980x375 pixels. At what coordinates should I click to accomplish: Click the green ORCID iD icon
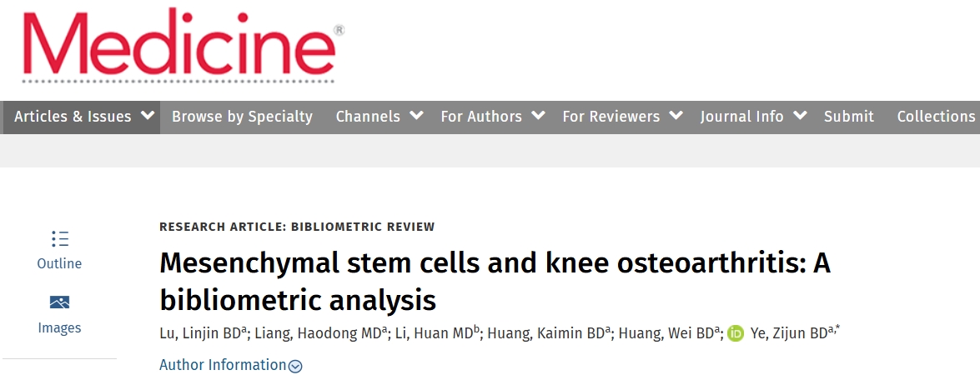tap(735, 334)
